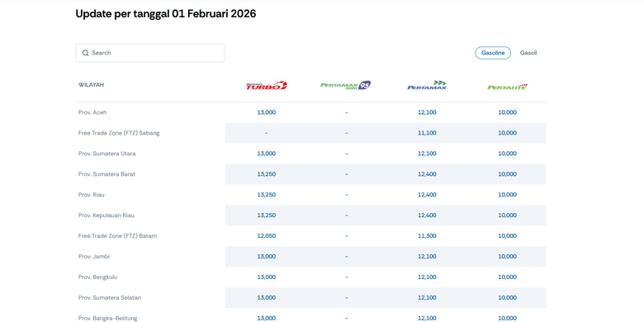Click Pertamax price 11,100 for FTZ Sabang
Screen dimensions: 644x322
point(427,133)
